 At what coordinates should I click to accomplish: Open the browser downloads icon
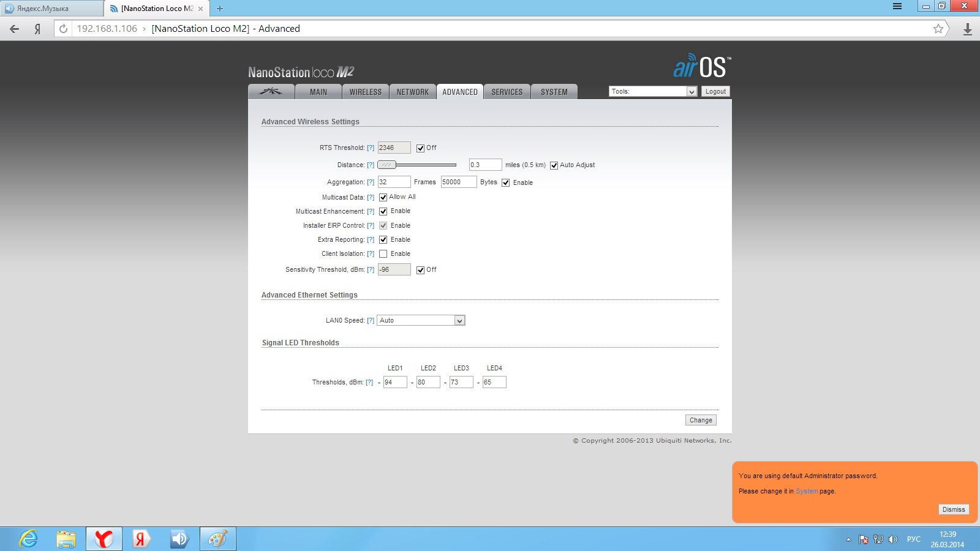point(968,29)
